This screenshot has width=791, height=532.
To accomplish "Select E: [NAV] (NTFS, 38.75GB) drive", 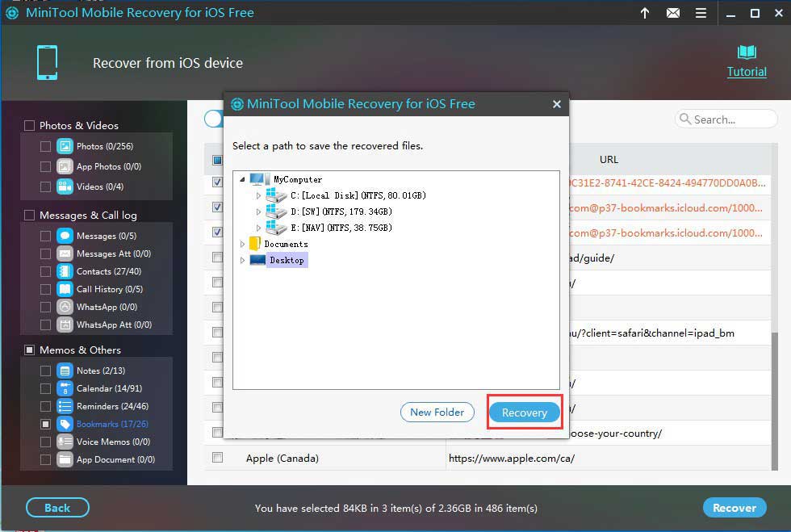I will click(x=341, y=228).
